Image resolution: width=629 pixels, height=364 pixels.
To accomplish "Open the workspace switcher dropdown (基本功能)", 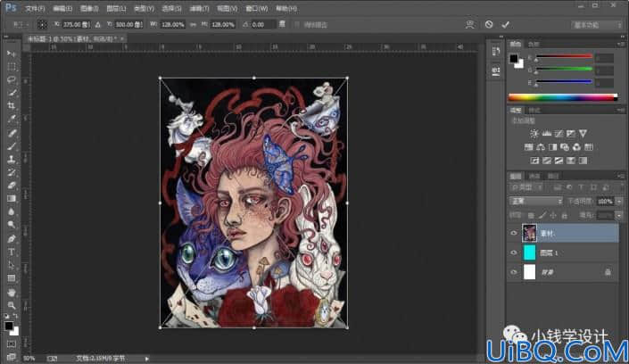I will coord(597,25).
